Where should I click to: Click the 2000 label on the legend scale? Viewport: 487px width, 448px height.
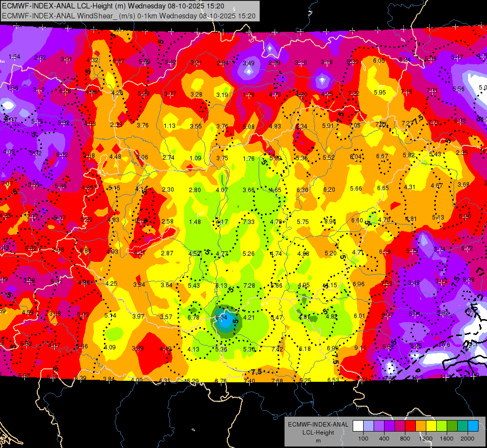tap(468, 439)
